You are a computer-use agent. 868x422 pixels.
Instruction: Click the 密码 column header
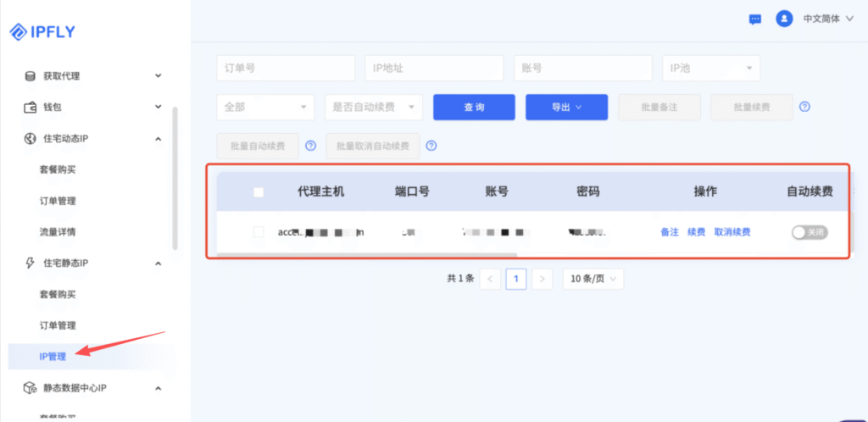(x=588, y=192)
